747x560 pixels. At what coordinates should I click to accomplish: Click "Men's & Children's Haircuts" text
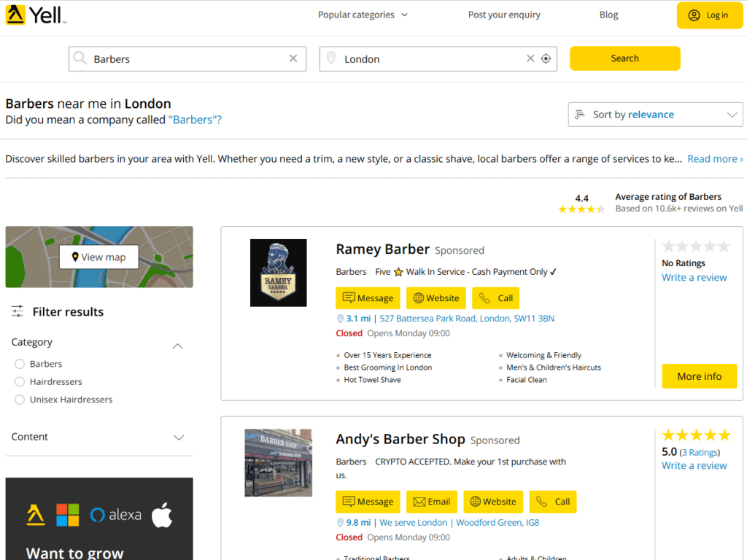[554, 367]
